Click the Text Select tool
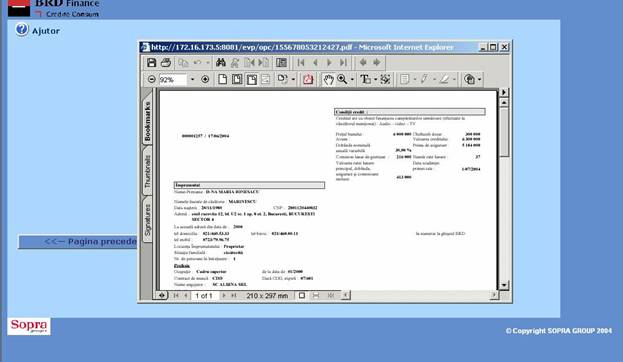This screenshot has width=623, height=362. click(365, 79)
